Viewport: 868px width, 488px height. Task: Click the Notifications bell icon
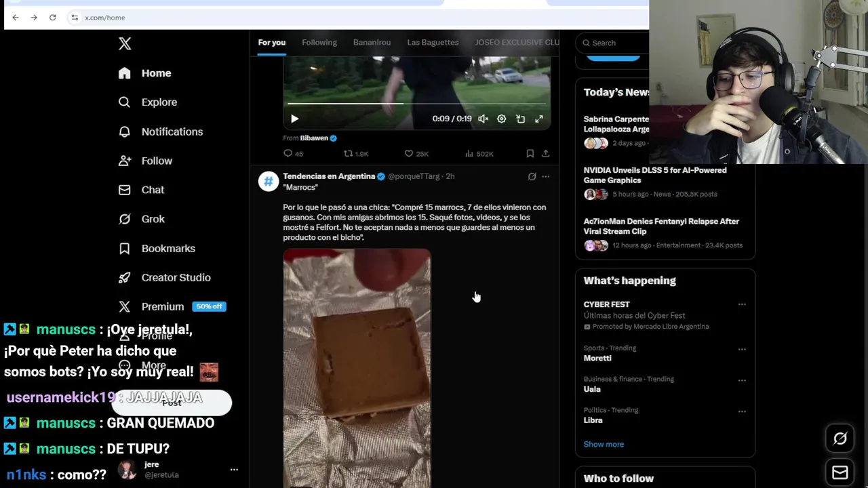[x=124, y=131]
